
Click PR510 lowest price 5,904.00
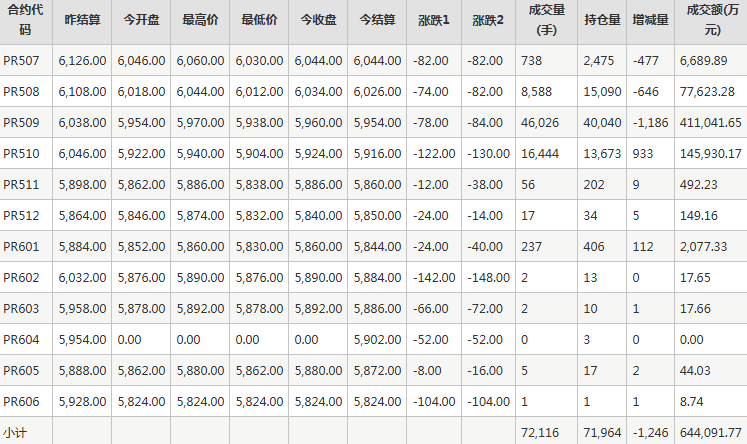pos(259,154)
